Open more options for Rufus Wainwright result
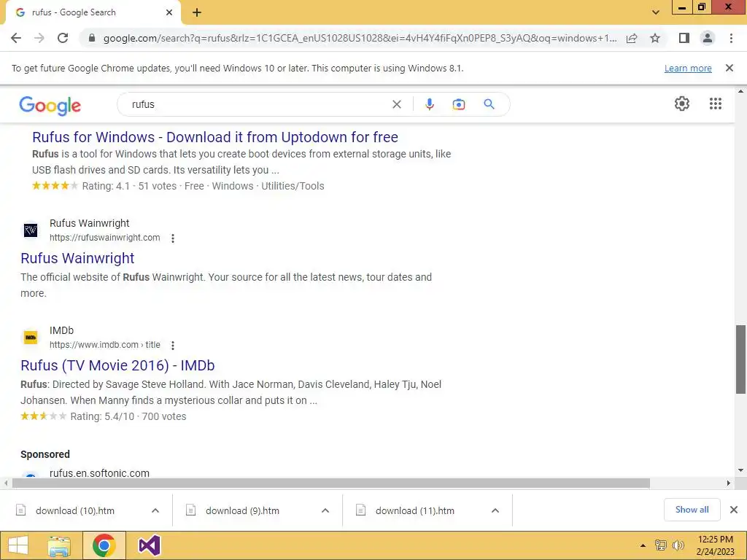This screenshot has width=747, height=560. coord(173,238)
